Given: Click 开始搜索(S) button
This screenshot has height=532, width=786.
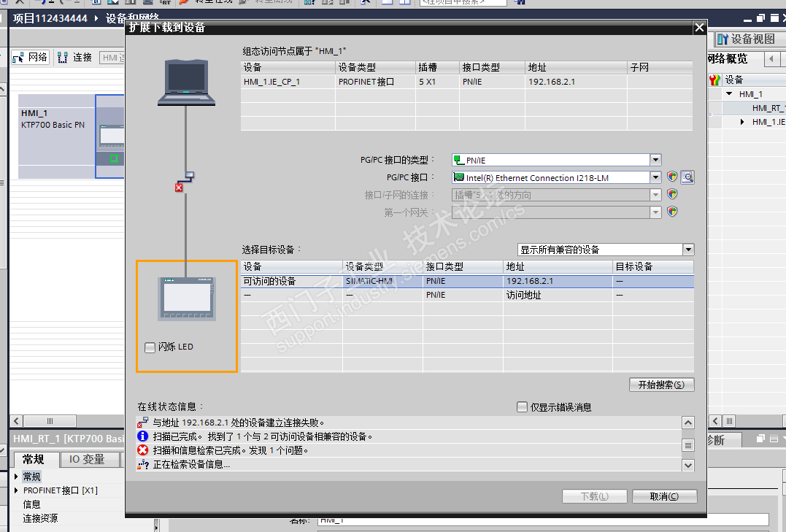Looking at the screenshot, I should click(x=662, y=385).
